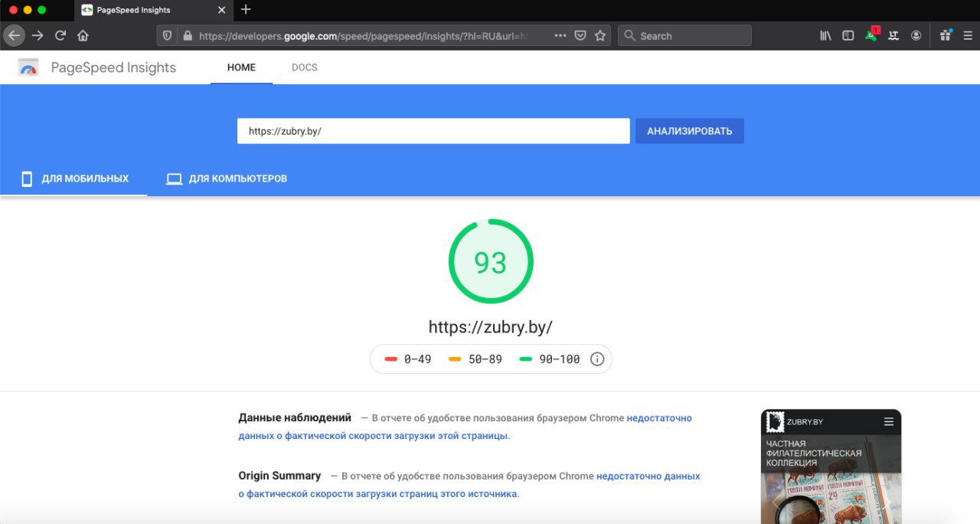The image size is (980, 524).
Task: Open What's New gift icon
Action: pyautogui.click(x=946, y=35)
